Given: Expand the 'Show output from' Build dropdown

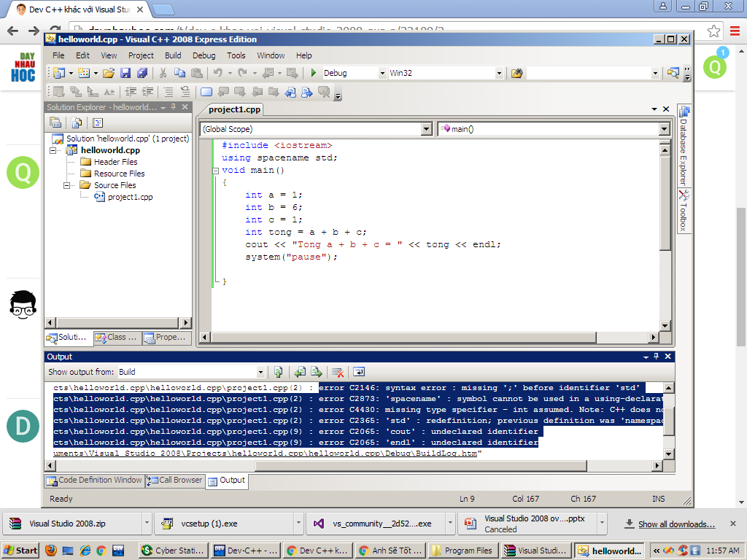Looking at the screenshot, I should pyautogui.click(x=261, y=372).
